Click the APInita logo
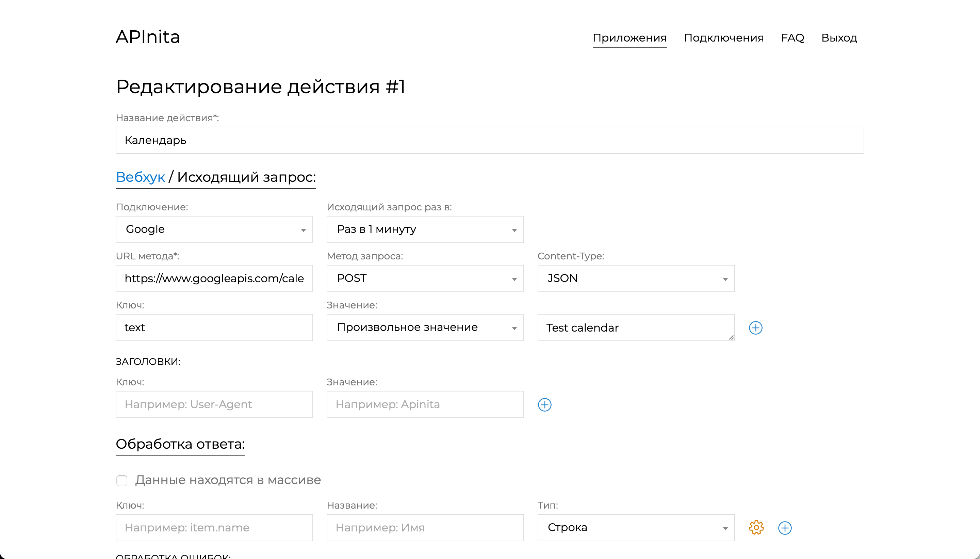Screen dimensions: 980x559 (x=148, y=37)
